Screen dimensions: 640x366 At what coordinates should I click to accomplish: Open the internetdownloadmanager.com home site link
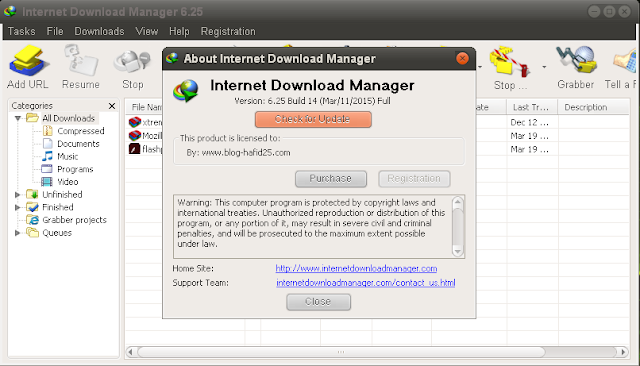tap(356, 268)
